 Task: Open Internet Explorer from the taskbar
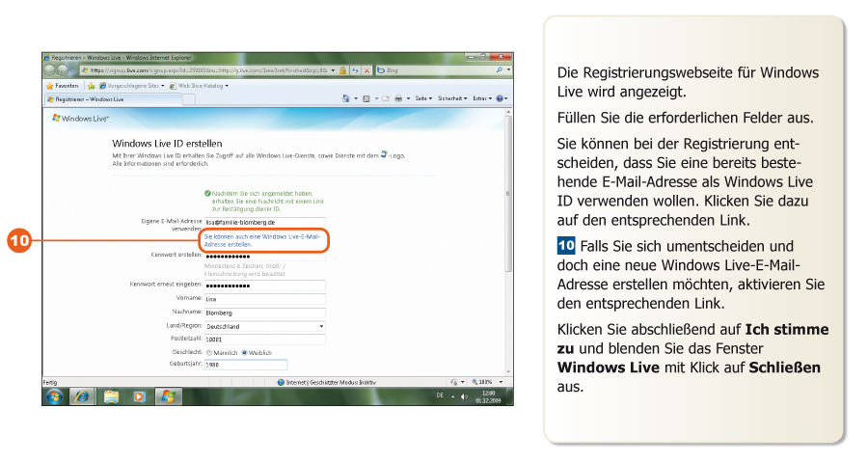[x=83, y=396]
